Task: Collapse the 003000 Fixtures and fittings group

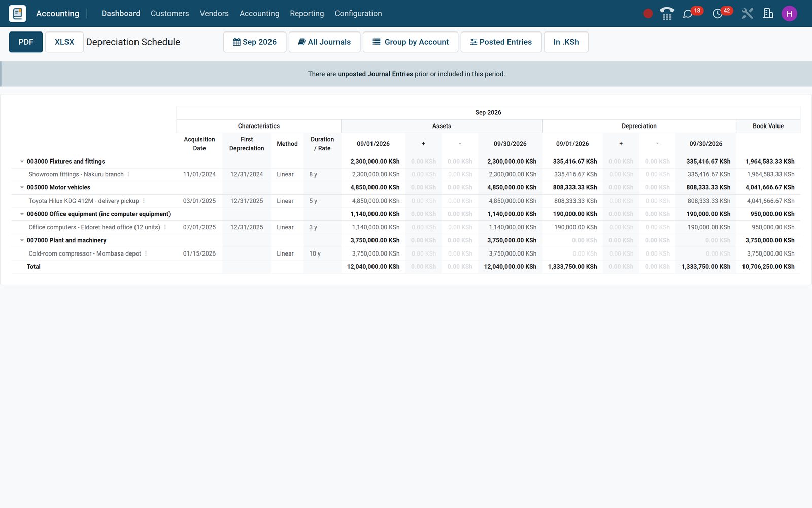Action: tap(22, 162)
